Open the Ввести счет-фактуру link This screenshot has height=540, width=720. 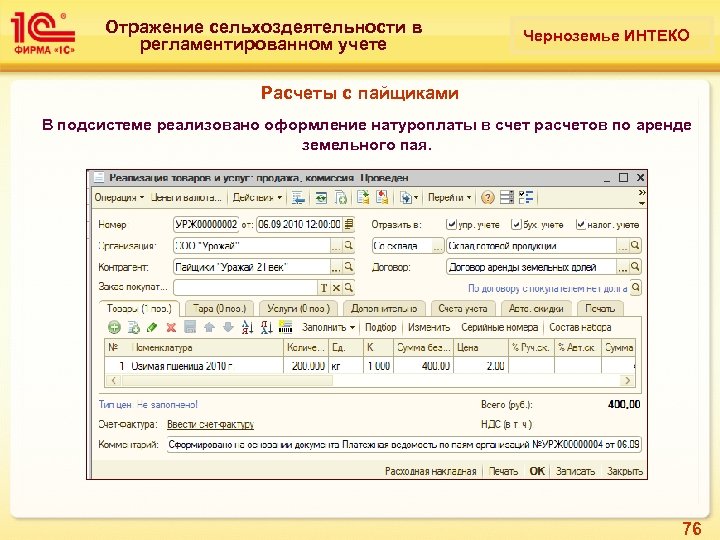pyautogui.click(x=210, y=424)
